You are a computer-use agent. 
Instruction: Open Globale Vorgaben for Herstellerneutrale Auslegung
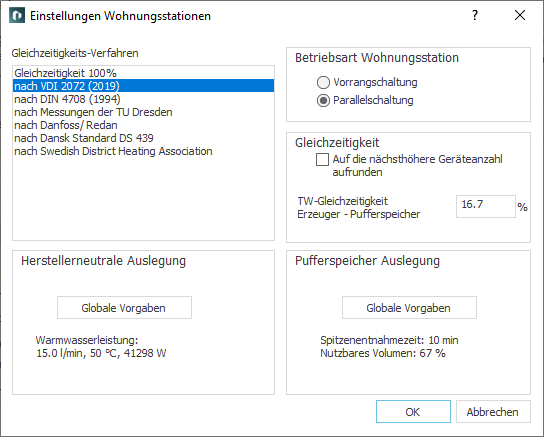[124, 308]
